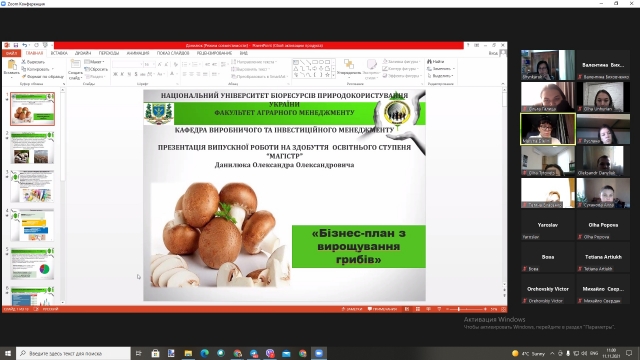Switch to the РЕЦЕНЗИРОВАНИЕ (Review) tab
This screenshot has height=360, width=640.
(214, 53)
